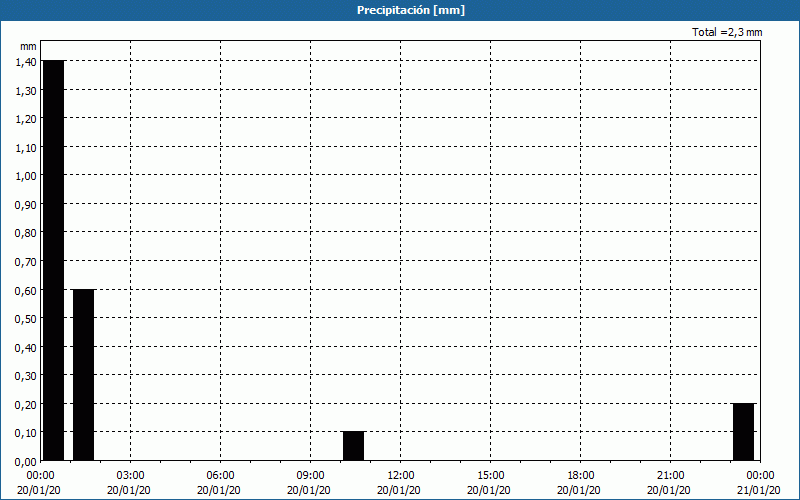Viewport: 800px width, 500px height.
Task: Click the 0,60 y-axis value
Action: 26,290
